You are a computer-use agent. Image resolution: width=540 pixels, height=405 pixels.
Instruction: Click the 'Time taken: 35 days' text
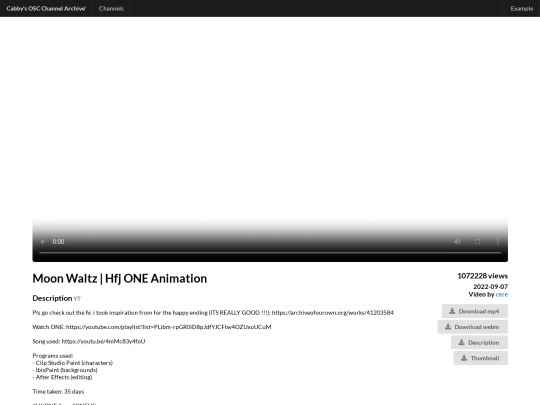pos(58,392)
